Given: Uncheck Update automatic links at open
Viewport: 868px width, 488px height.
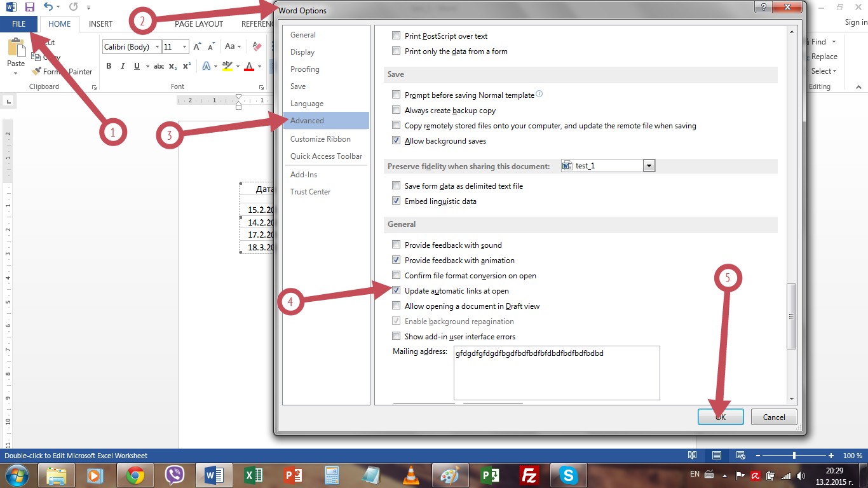Looking at the screenshot, I should coord(397,291).
